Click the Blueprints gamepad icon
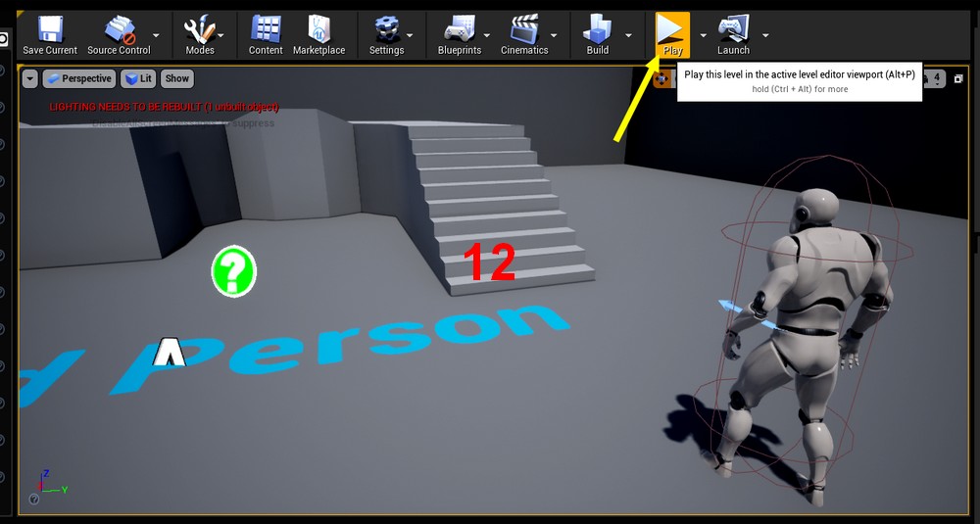This screenshot has width=980, height=524. pyautogui.click(x=460, y=28)
